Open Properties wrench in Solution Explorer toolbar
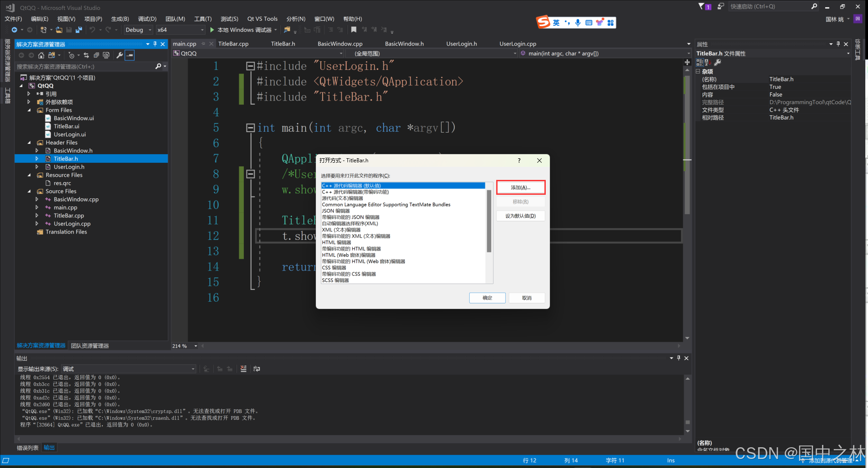Image resolution: width=868 pixels, height=468 pixels. [x=119, y=55]
